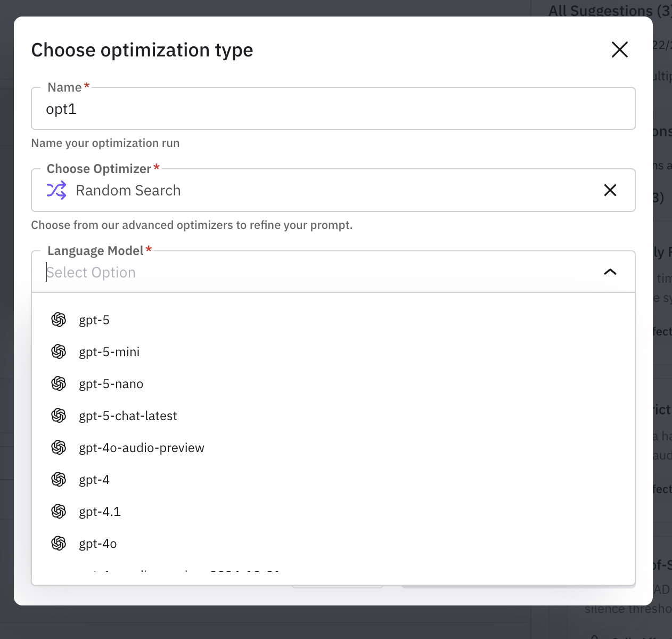Select gpt-4.1 from the model list
This screenshot has height=639, width=672.
(x=100, y=511)
